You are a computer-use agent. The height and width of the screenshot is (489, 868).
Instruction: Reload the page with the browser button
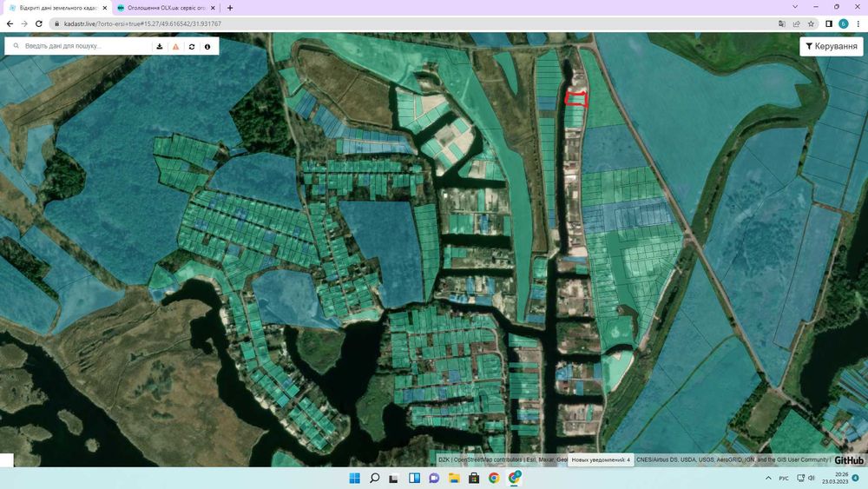39,23
